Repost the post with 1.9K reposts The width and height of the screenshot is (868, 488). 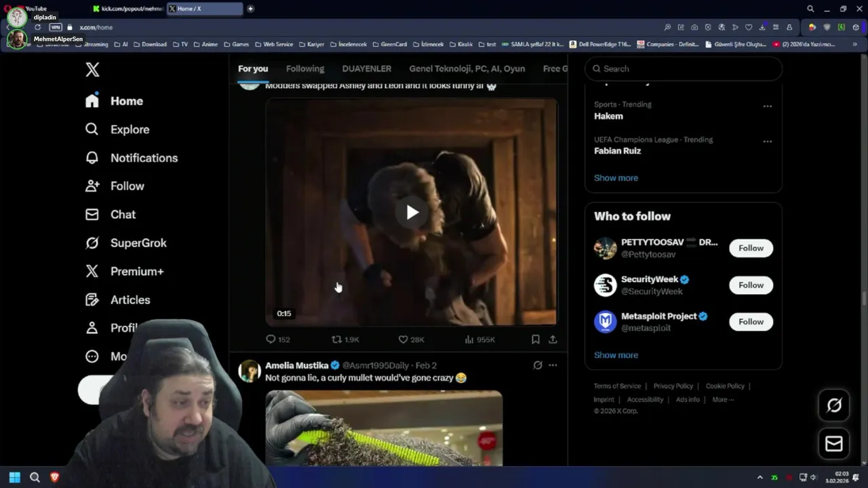(x=344, y=340)
